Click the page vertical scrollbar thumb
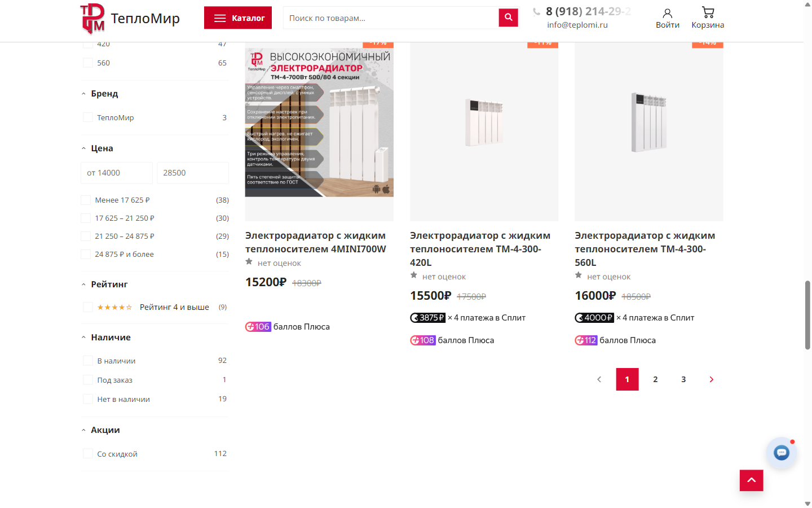Image resolution: width=812 pixels, height=508 pixels. tap(807, 314)
